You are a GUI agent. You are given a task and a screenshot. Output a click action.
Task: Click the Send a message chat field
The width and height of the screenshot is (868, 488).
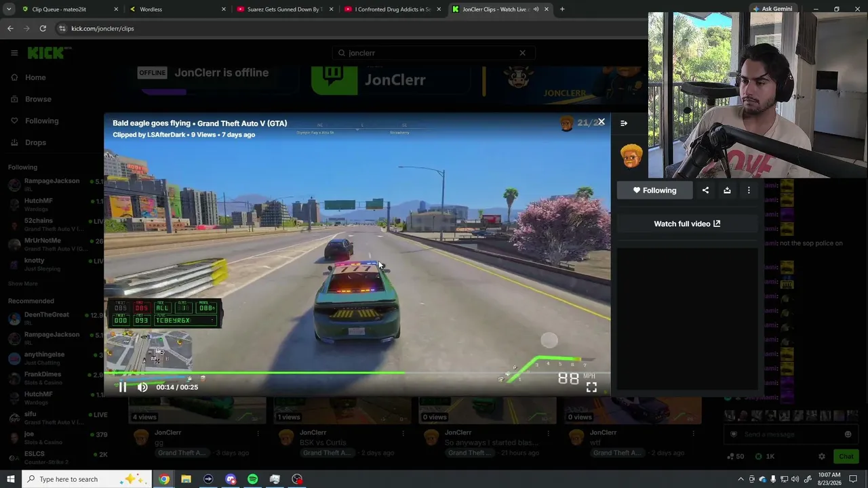click(790, 434)
